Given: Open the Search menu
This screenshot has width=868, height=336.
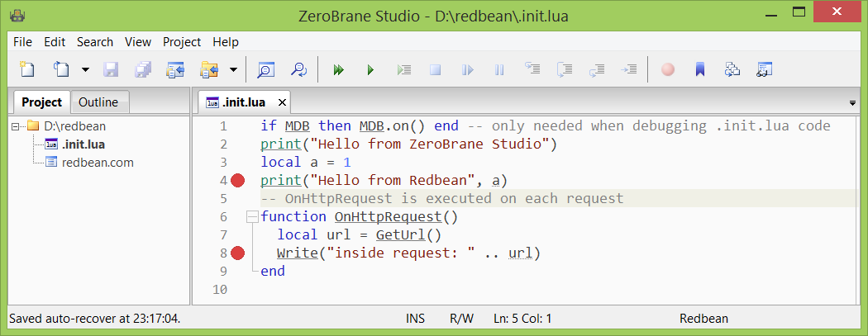Looking at the screenshot, I should (95, 42).
